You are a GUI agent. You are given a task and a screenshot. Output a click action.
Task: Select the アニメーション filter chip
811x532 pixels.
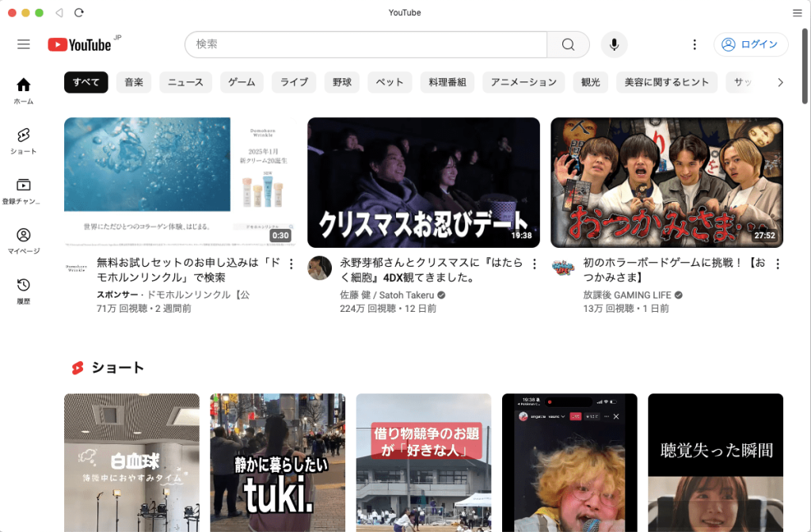click(x=524, y=82)
